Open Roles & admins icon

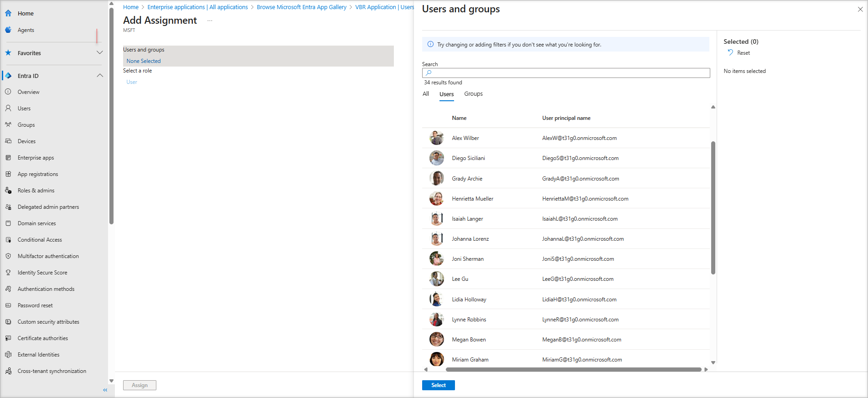(x=8, y=191)
